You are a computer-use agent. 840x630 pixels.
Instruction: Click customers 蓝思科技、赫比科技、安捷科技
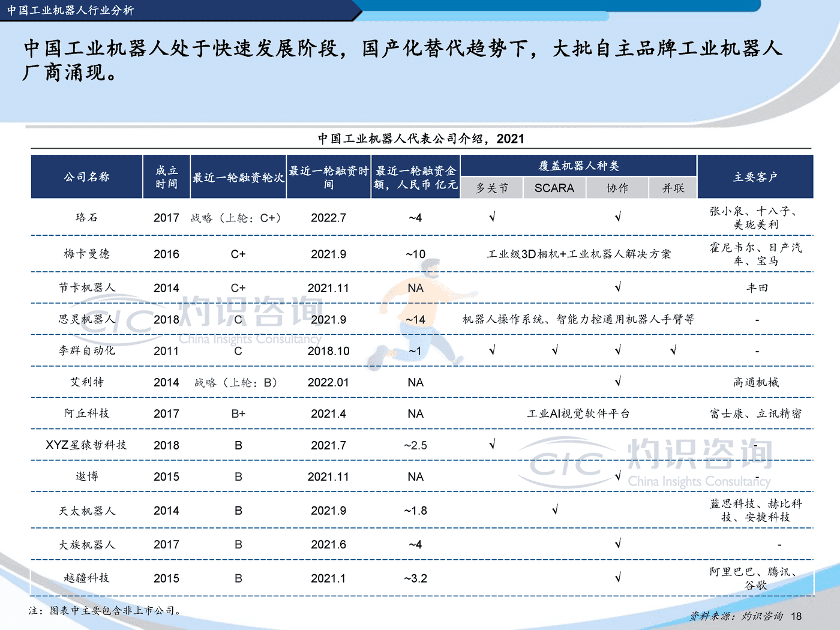click(x=755, y=511)
